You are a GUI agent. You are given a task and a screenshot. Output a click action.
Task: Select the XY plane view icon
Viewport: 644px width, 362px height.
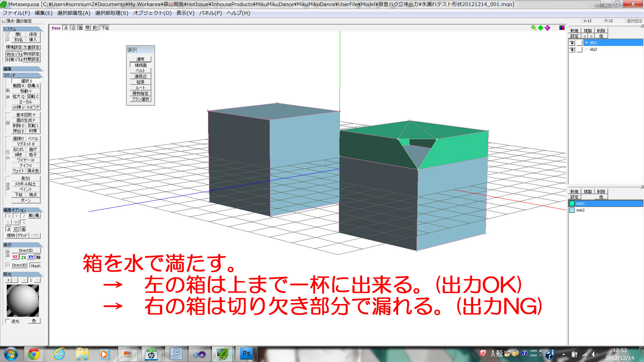[31, 257]
